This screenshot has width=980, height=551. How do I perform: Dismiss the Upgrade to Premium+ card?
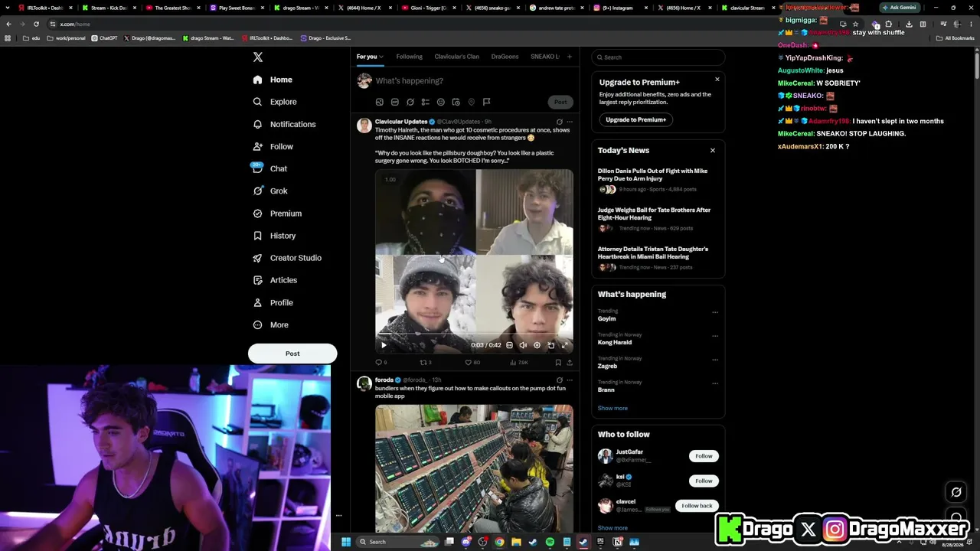click(x=717, y=80)
